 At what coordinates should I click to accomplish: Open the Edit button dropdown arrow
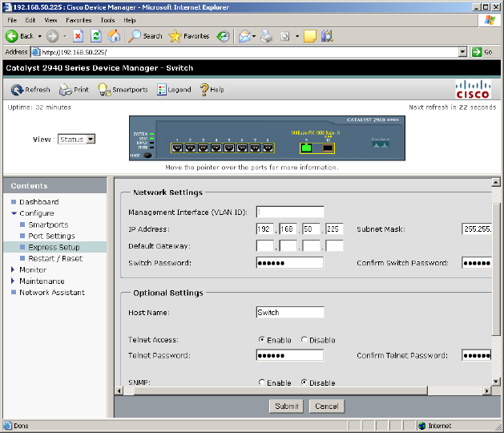(x=297, y=36)
